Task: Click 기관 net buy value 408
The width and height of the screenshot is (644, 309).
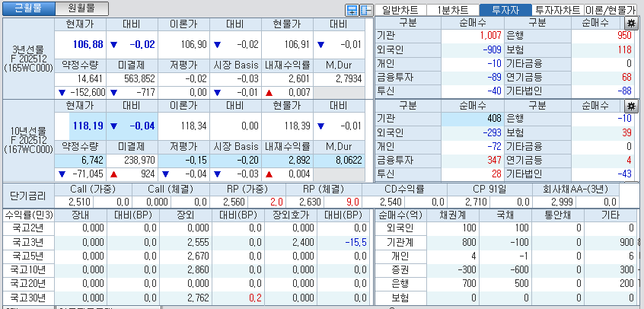Action: (494, 119)
